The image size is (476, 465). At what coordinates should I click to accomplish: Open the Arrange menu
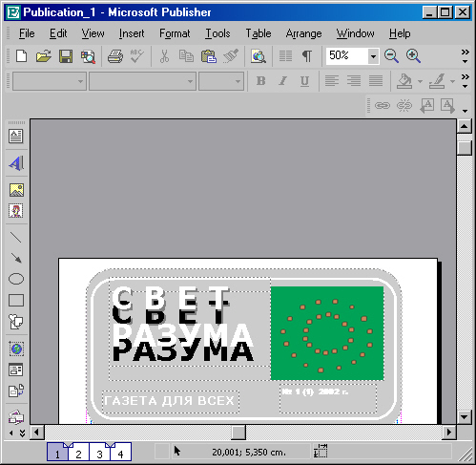pos(303,33)
